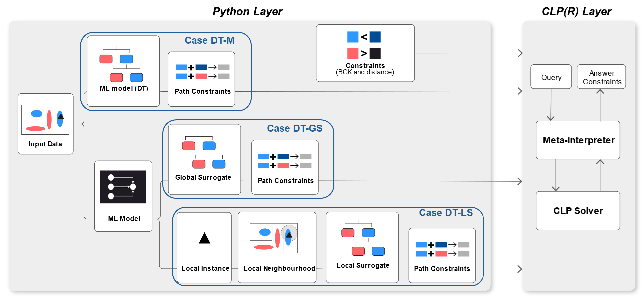Select the CLP Solver box
This screenshot has height=302, width=644.
click(x=578, y=211)
